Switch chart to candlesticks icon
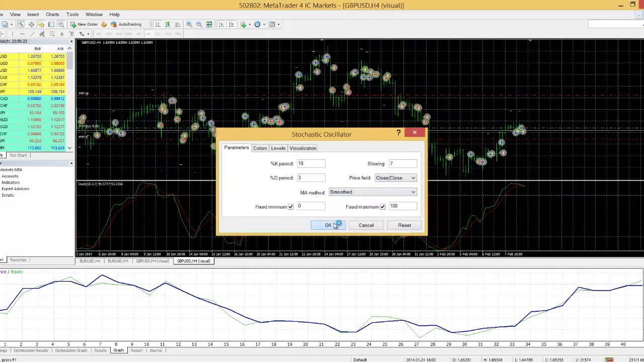The height and width of the screenshot is (362, 644). coord(168,24)
